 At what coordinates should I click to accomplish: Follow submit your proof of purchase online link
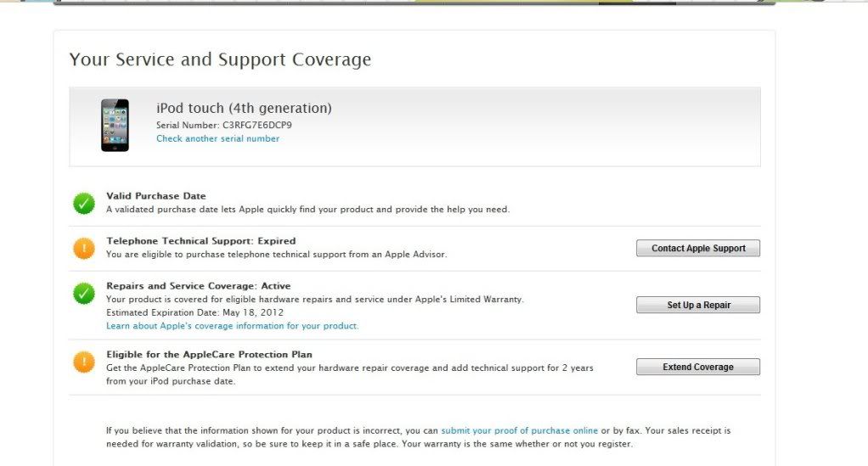click(519, 430)
